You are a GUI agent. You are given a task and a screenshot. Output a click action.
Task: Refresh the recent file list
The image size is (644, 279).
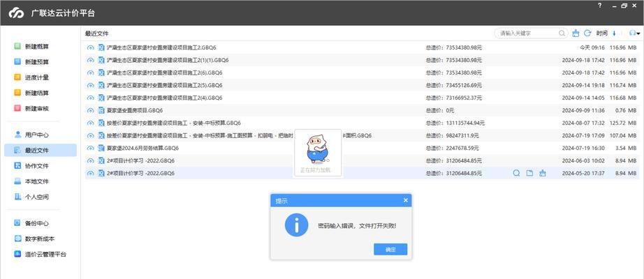coord(587,33)
